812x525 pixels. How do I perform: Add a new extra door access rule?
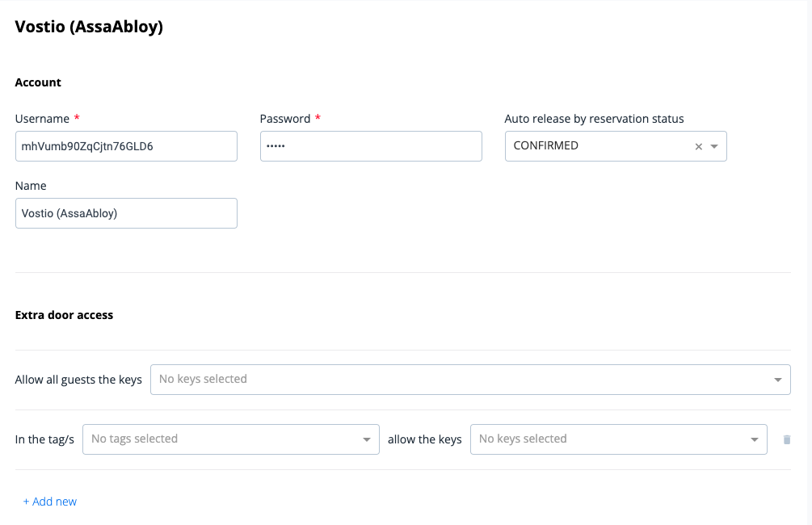[x=50, y=502]
